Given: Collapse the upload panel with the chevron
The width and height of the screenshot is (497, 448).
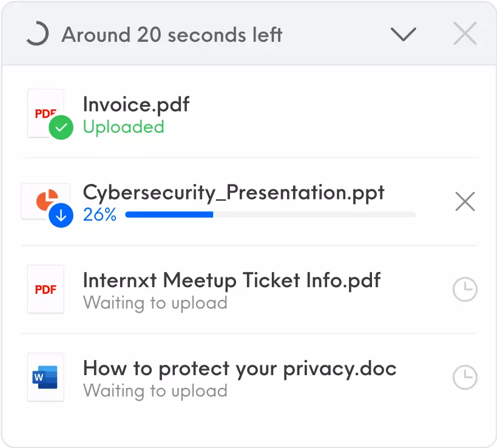Looking at the screenshot, I should click(404, 35).
